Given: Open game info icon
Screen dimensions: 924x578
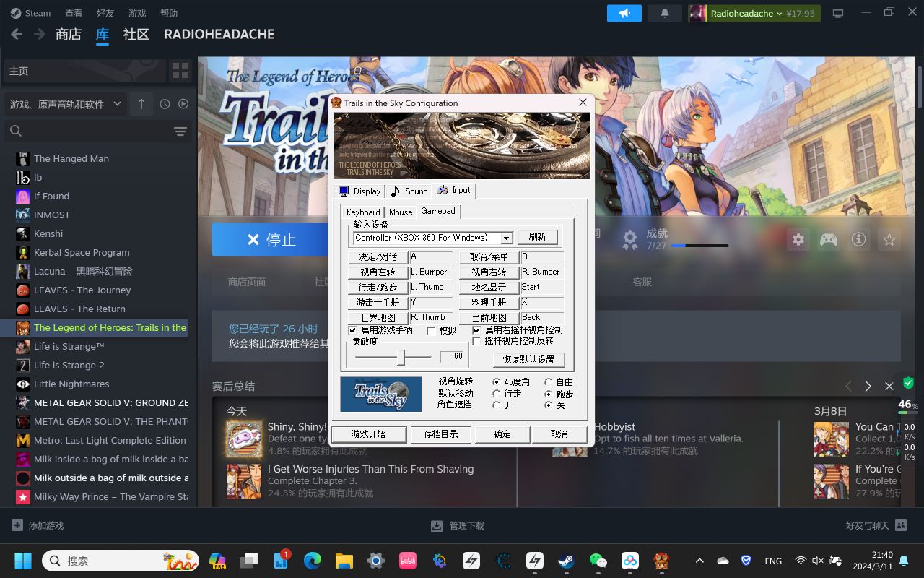Looking at the screenshot, I should pos(858,240).
